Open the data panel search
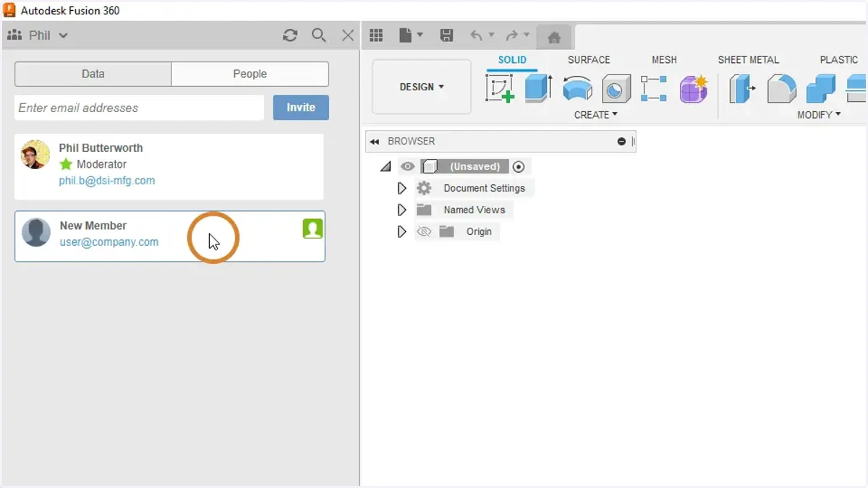This screenshot has height=488, width=868. 318,35
